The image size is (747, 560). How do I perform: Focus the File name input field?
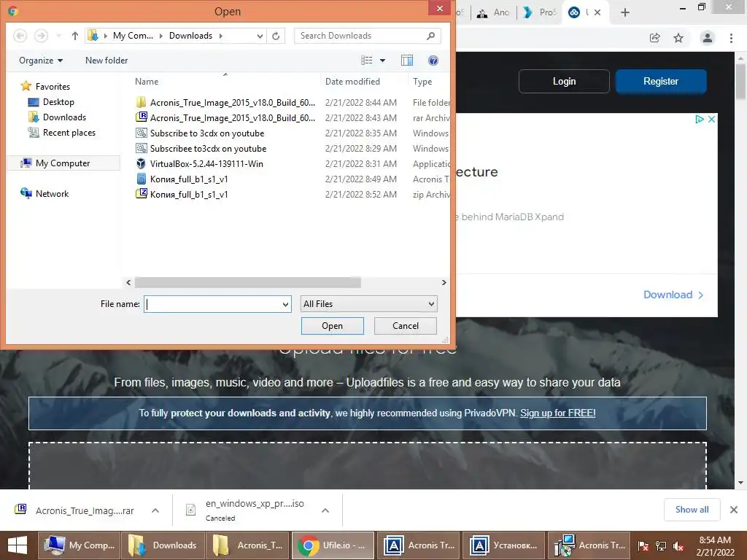point(213,304)
